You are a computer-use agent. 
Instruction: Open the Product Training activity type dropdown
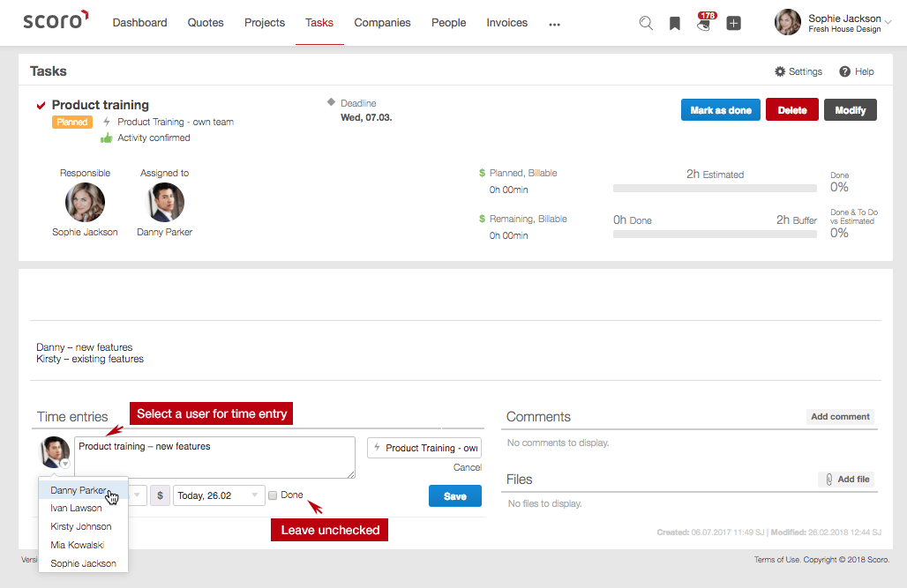coord(424,448)
